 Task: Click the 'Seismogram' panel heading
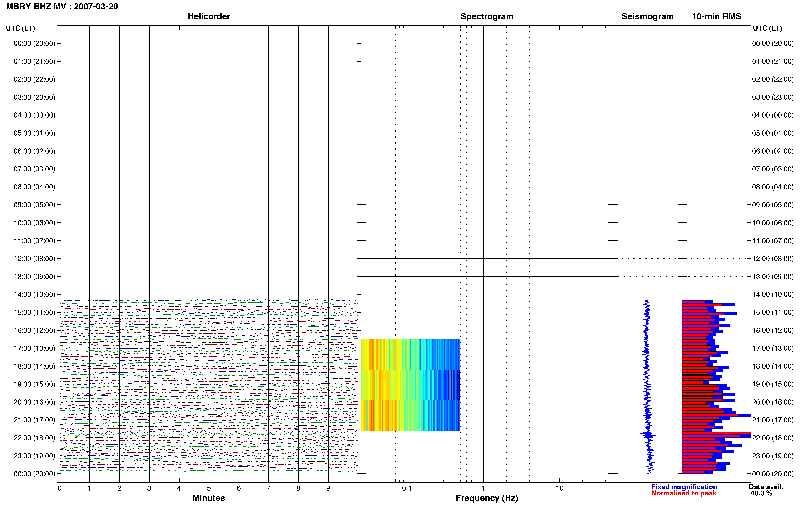coord(648,16)
